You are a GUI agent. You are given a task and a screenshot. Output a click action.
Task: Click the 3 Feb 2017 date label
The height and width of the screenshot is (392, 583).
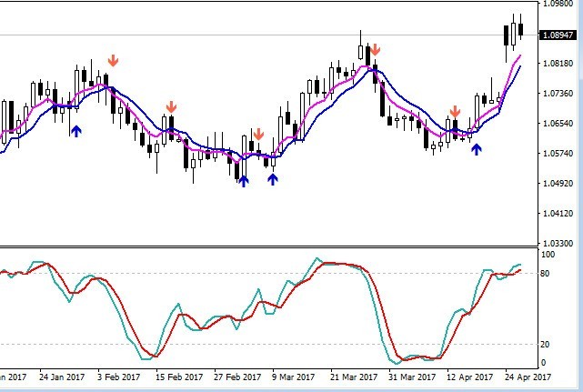pyautogui.click(x=118, y=377)
